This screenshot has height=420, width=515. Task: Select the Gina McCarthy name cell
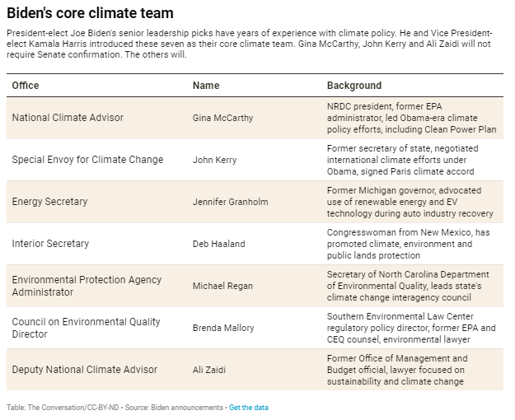coord(222,118)
